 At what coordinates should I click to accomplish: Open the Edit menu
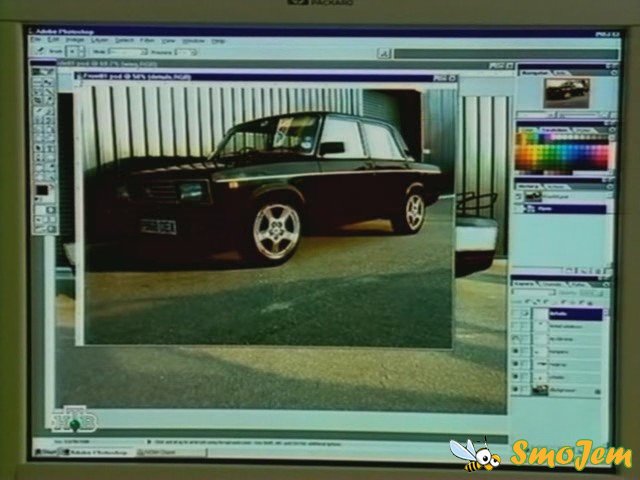[x=53, y=40]
